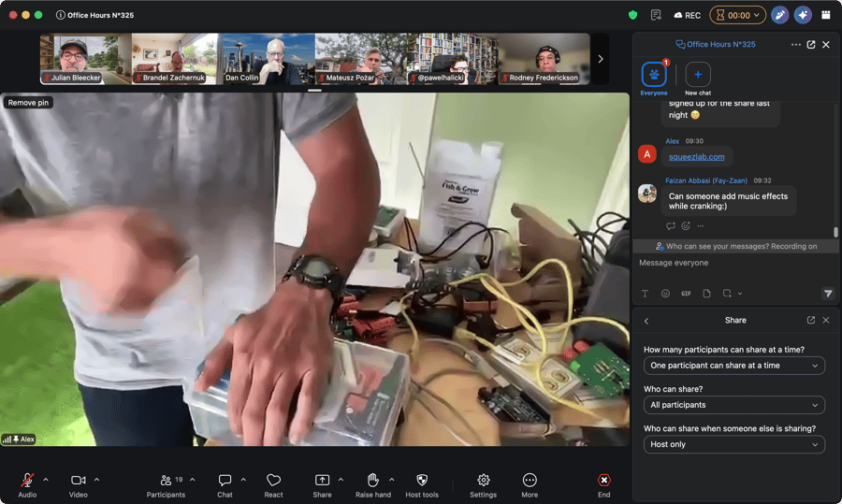Viewport: 842px width, 504px height.
Task: Select Julian Bleecker's video thumbnail
Action: click(x=86, y=59)
